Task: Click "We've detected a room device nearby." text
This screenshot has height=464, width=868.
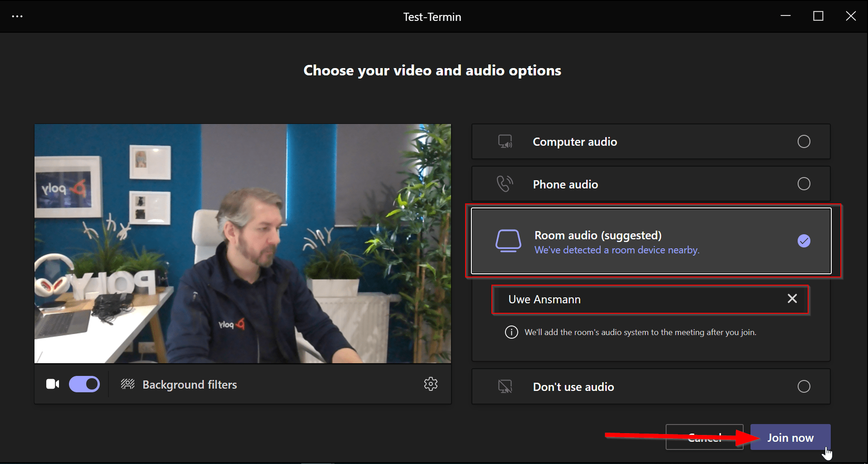Action: [x=617, y=250]
